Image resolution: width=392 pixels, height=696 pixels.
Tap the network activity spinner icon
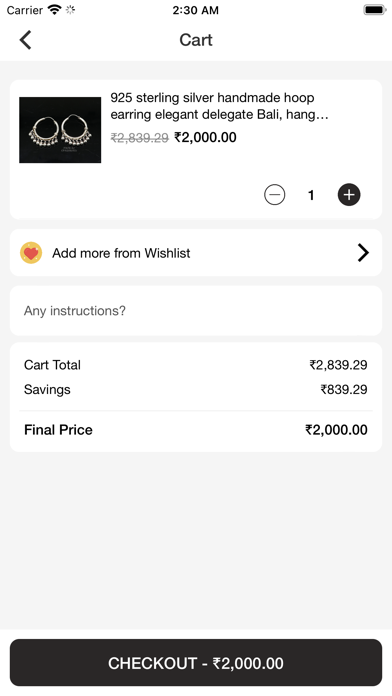pos(70,10)
